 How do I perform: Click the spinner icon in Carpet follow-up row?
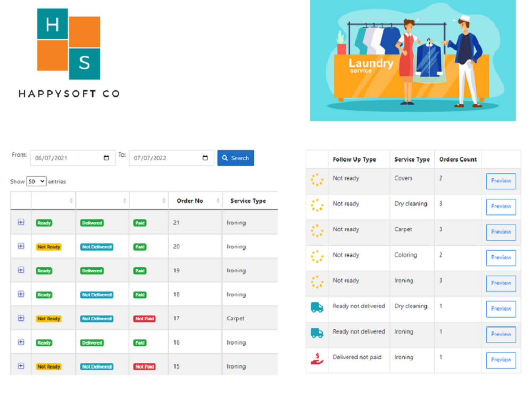coord(317,231)
